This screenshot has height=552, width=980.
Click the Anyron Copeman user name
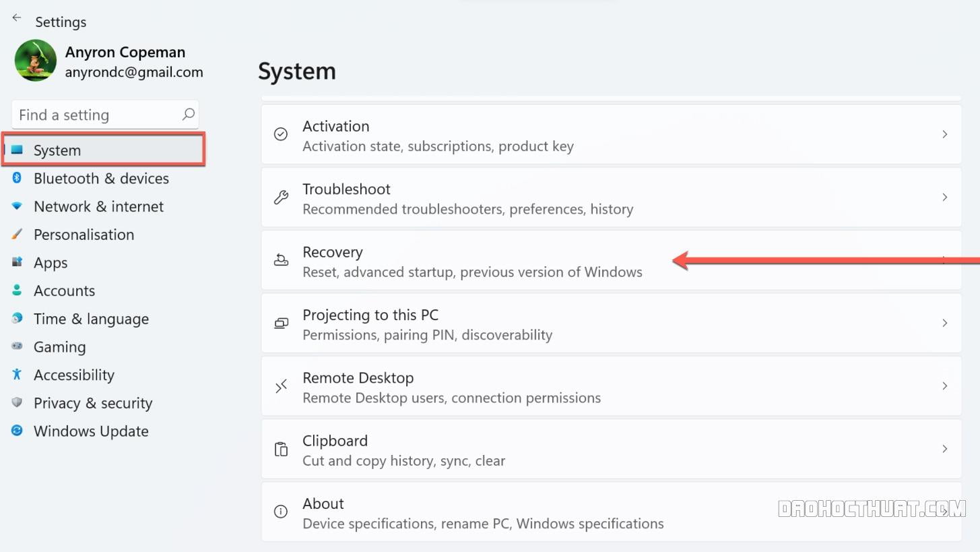coord(125,52)
